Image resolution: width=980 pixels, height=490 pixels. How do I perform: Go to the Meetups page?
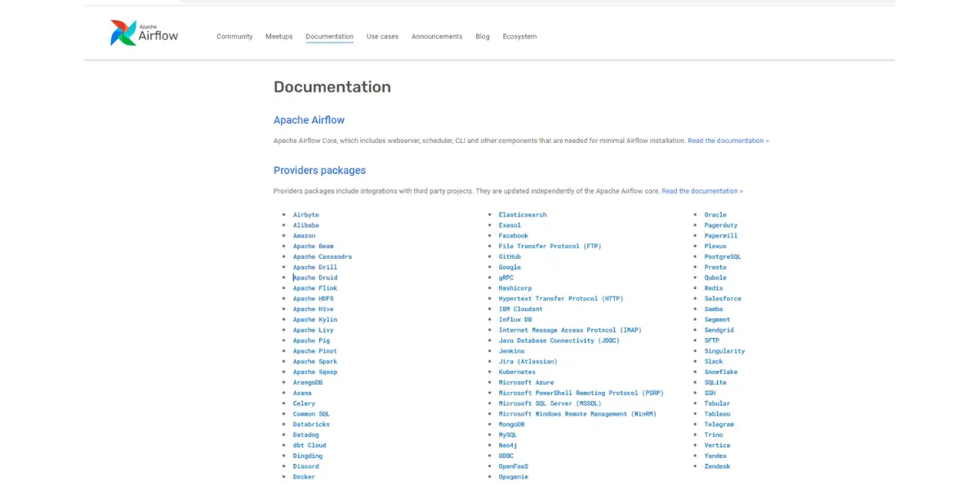click(279, 37)
